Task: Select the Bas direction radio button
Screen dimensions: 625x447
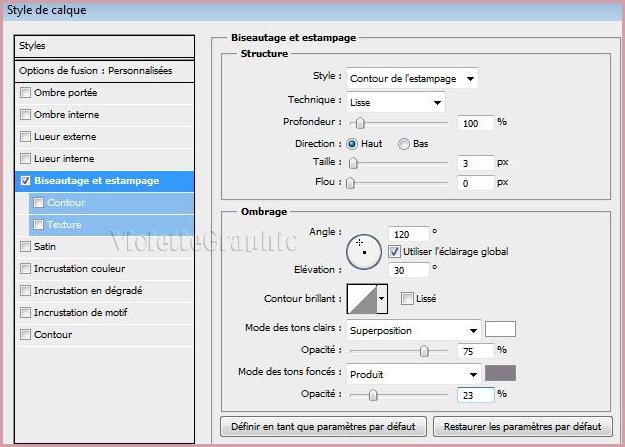Action: (404, 144)
